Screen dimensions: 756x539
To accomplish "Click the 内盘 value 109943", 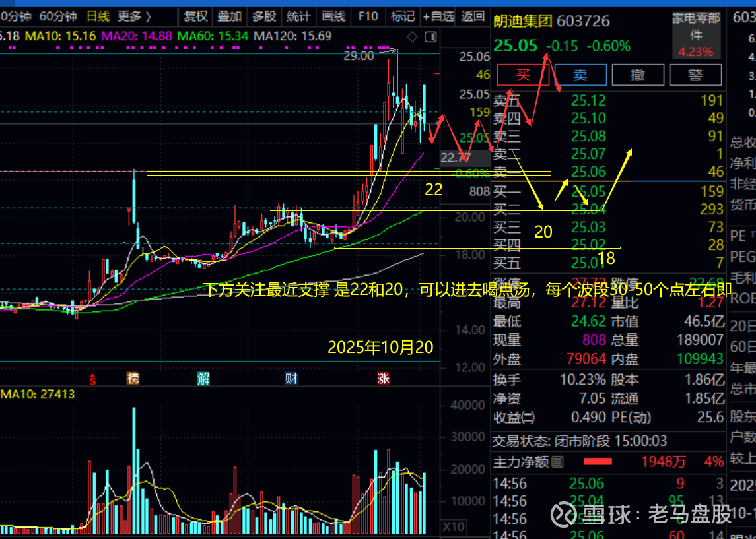I will 700,359.
